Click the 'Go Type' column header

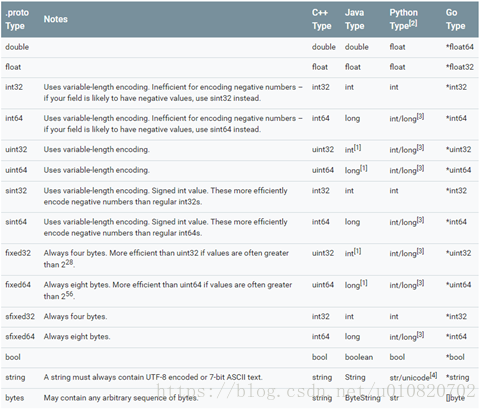[x=455, y=19]
